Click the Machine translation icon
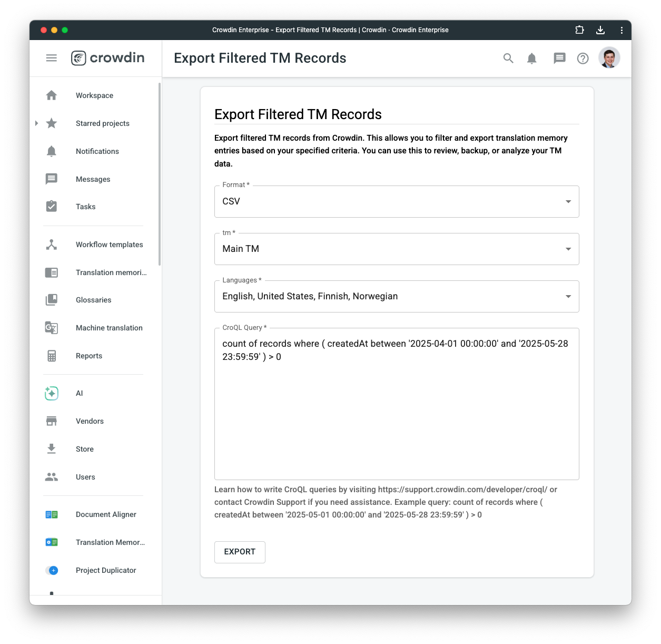This screenshot has width=661, height=644. coord(52,328)
